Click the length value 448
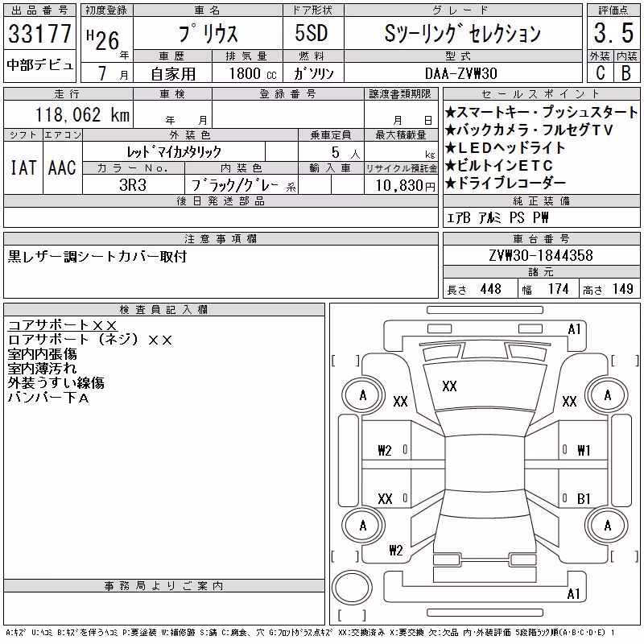Image resolution: width=644 pixels, height=644 pixels. click(490, 289)
